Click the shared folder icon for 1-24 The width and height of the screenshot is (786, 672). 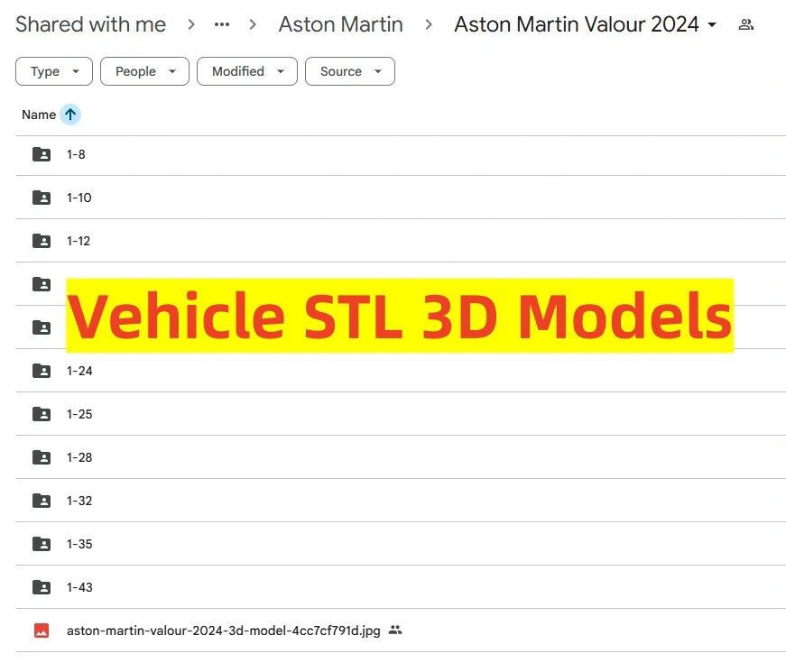pyautogui.click(x=42, y=371)
